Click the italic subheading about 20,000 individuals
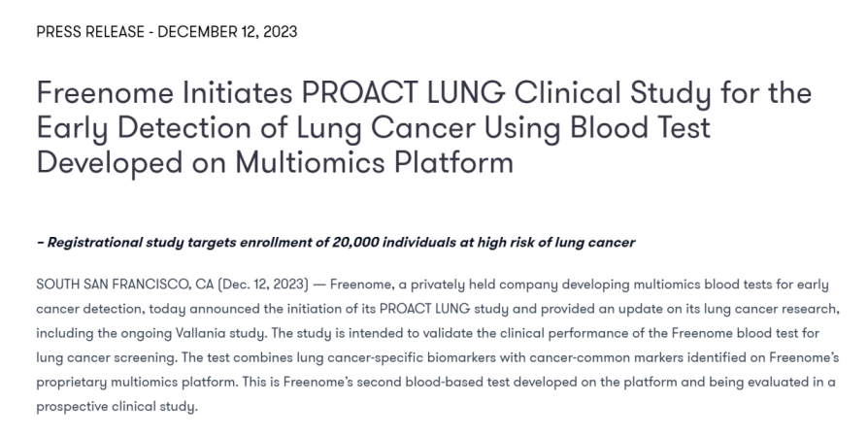868x436 pixels. [336, 243]
